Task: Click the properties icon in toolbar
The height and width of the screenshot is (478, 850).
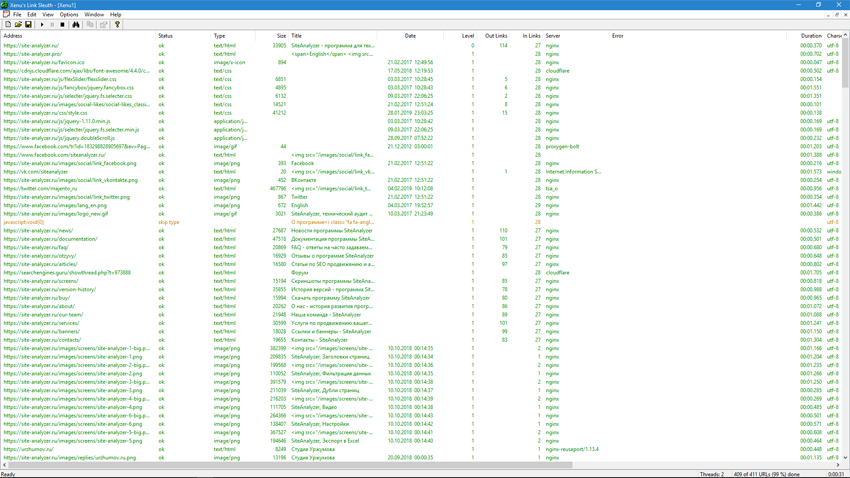Action: 103,24
